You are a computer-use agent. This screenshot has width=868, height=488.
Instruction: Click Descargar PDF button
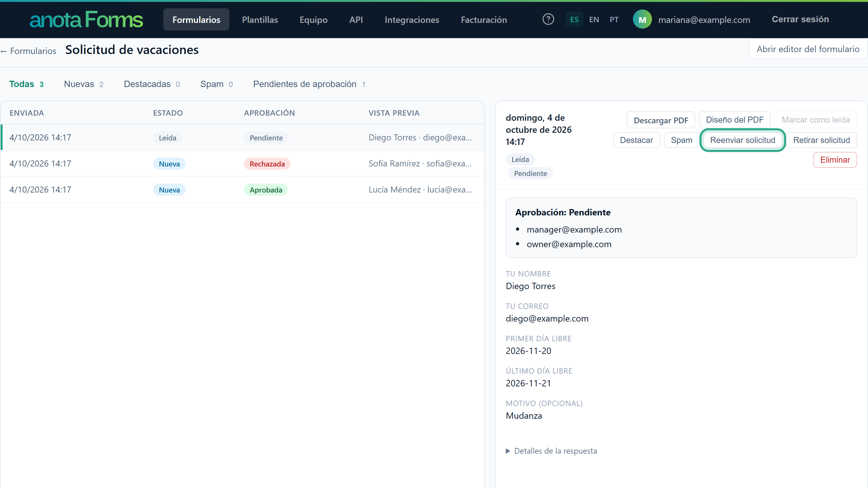click(x=661, y=120)
